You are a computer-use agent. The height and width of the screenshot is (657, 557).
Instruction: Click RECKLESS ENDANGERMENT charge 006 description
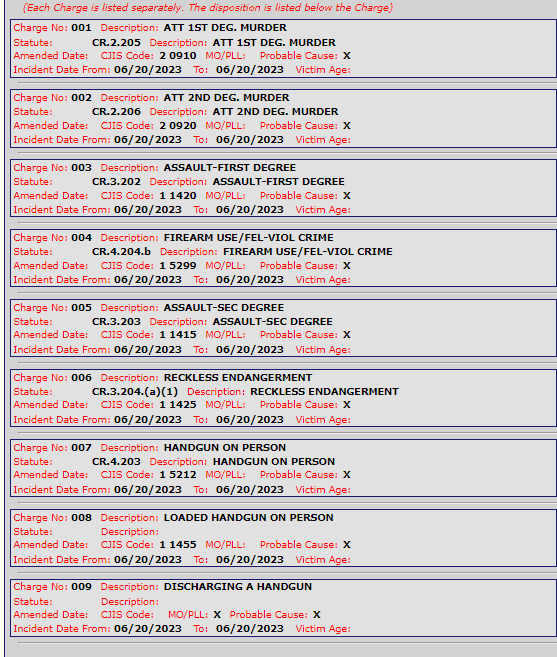[x=238, y=378]
